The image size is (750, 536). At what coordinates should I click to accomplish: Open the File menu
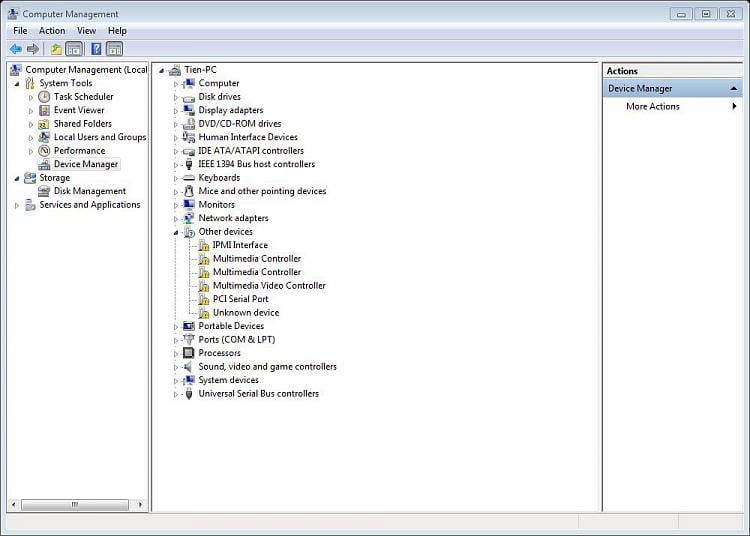pos(20,31)
